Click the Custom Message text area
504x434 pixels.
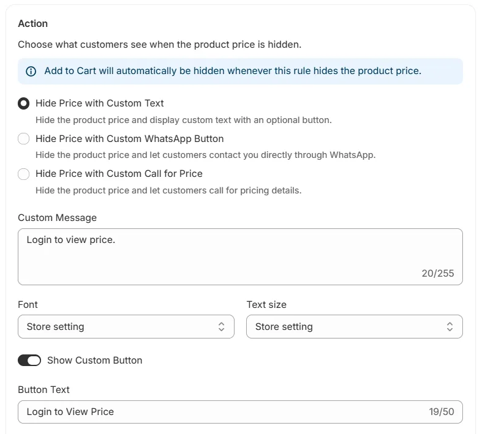(241, 256)
